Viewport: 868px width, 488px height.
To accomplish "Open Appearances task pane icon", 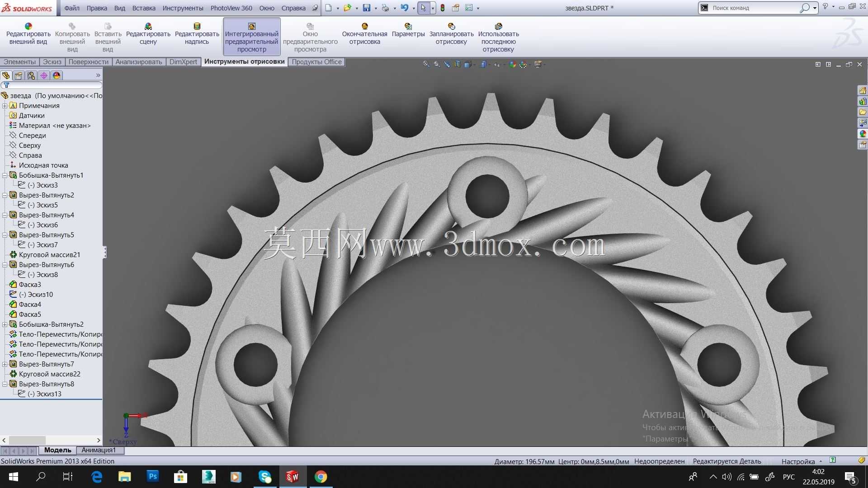I will click(863, 134).
